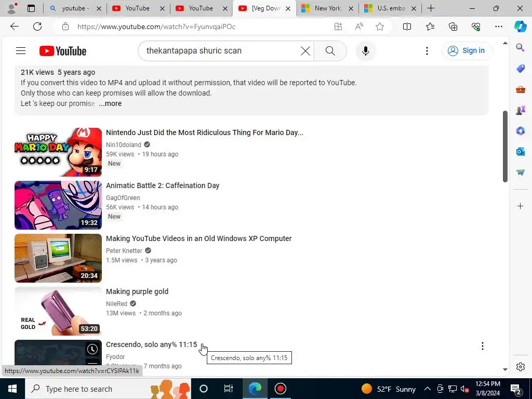Submit search with the magnifier button

coord(330,51)
